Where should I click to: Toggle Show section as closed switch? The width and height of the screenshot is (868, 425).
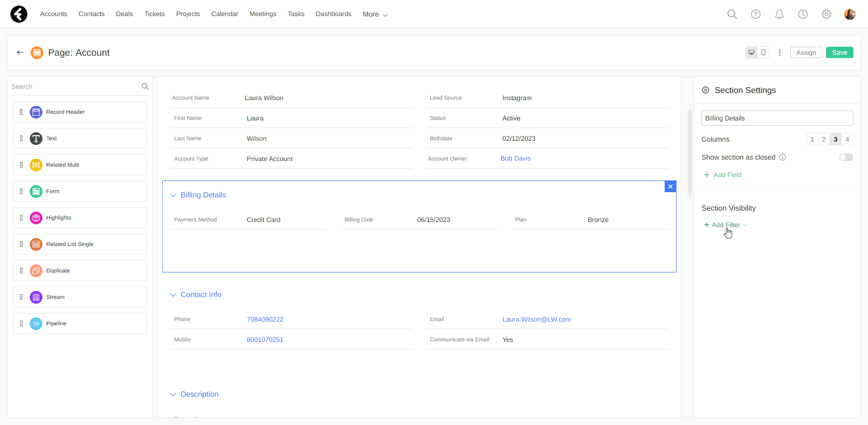846,157
